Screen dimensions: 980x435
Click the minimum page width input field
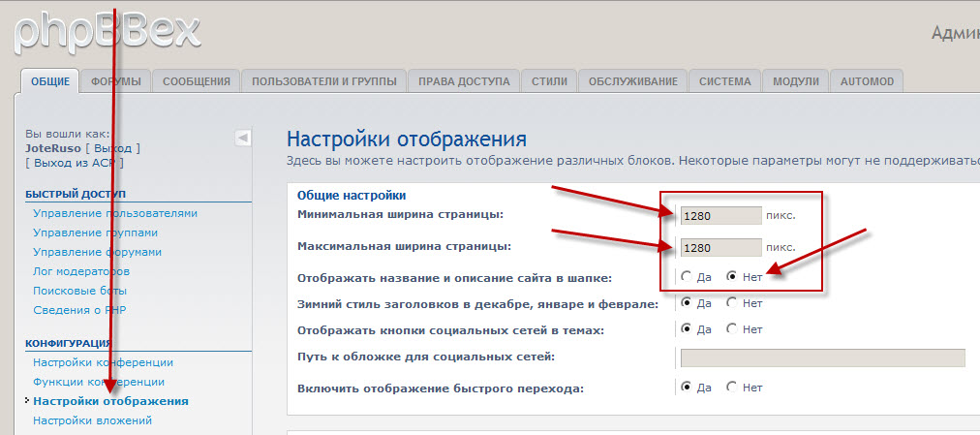pos(720,216)
